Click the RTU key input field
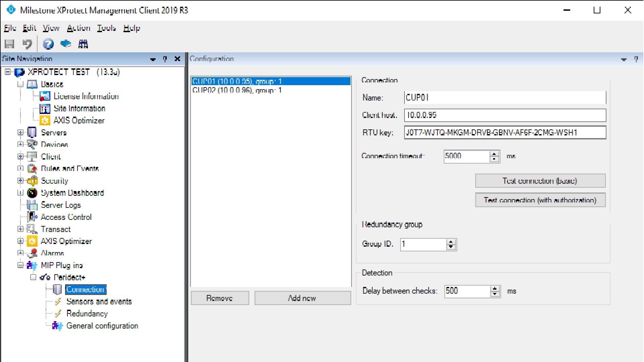The height and width of the screenshot is (362, 644). coord(505,132)
